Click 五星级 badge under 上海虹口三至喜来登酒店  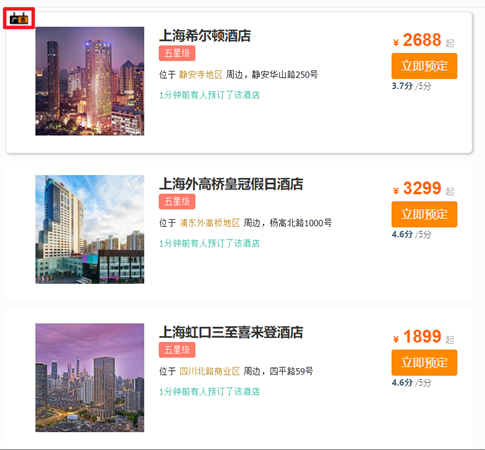(177, 350)
